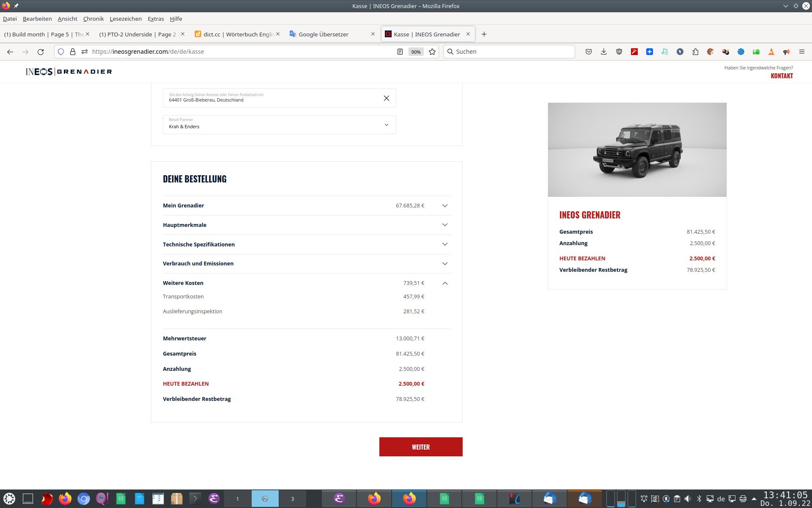Open the uBlock Origin extension icon

click(619, 52)
